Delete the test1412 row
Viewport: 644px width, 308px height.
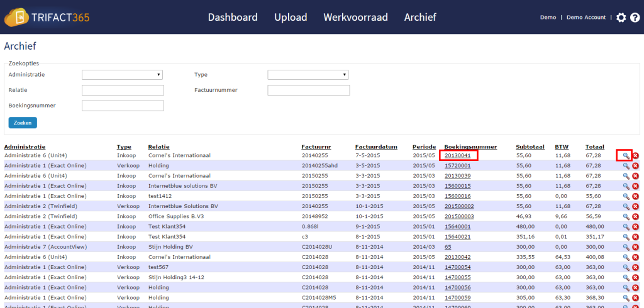point(635,196)
